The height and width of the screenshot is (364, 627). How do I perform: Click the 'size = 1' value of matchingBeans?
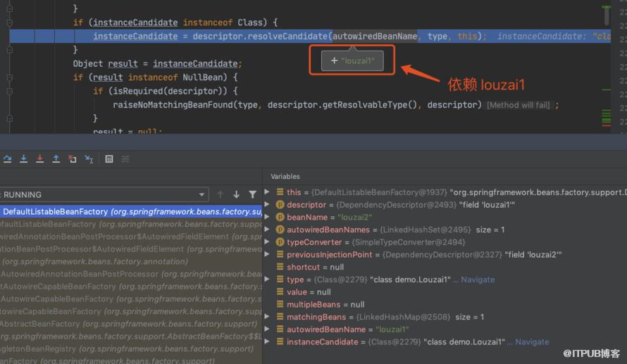(469, 317)
